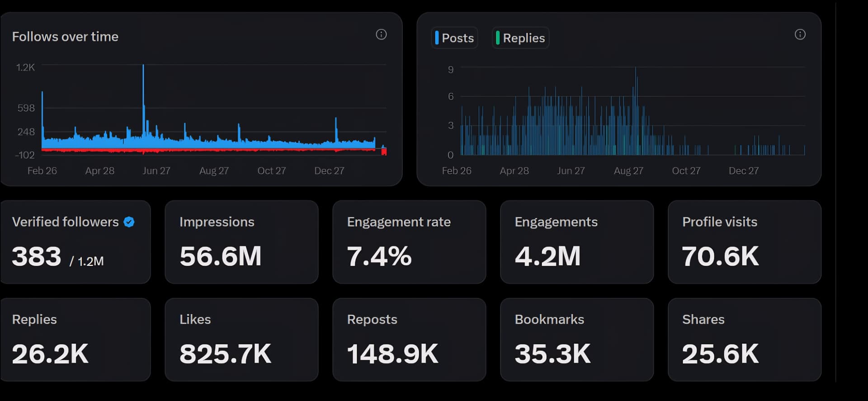Screen dimensions: 868x401
Task: Click the green Replies legend color swatch
Action: click(x=498, y=38)
